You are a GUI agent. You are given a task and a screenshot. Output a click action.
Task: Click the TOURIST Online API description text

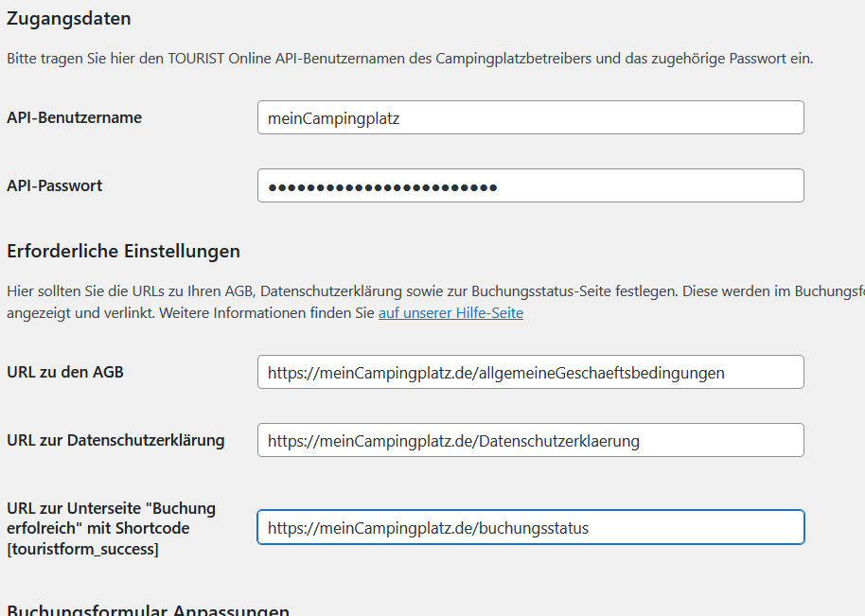409,59
